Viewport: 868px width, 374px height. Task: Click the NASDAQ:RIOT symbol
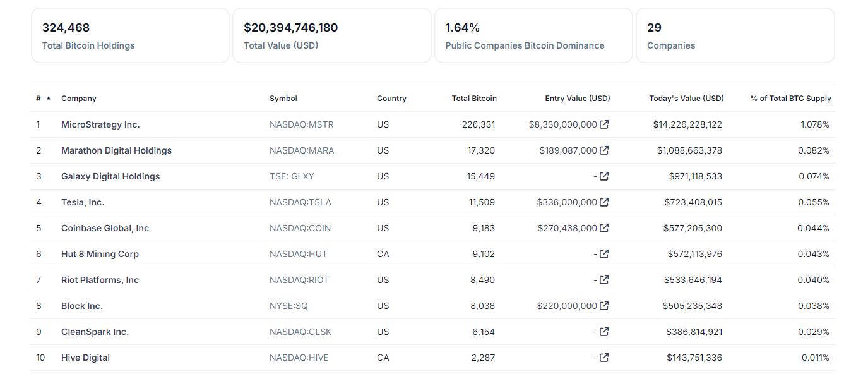(x=299, y=280)
